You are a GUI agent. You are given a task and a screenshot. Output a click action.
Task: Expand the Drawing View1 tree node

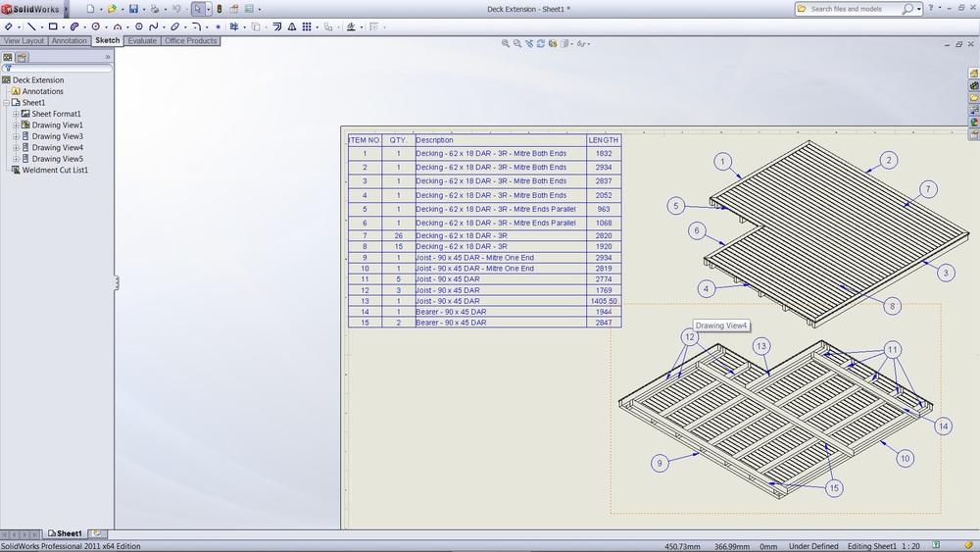tap(16, 125)
